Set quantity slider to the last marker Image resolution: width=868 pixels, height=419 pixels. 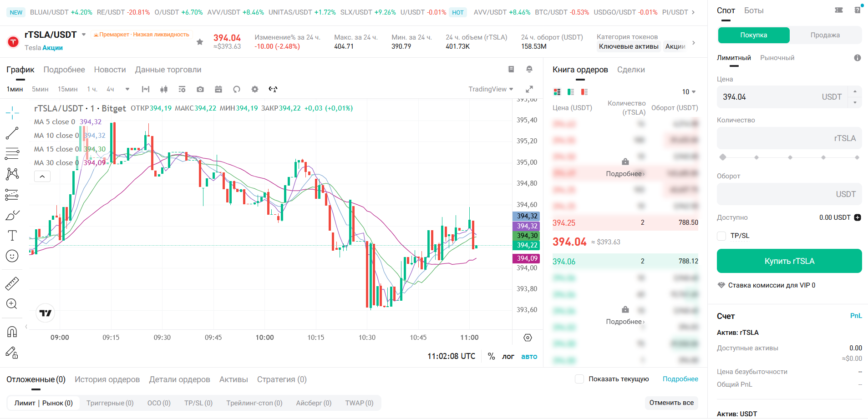coord(857,157)
